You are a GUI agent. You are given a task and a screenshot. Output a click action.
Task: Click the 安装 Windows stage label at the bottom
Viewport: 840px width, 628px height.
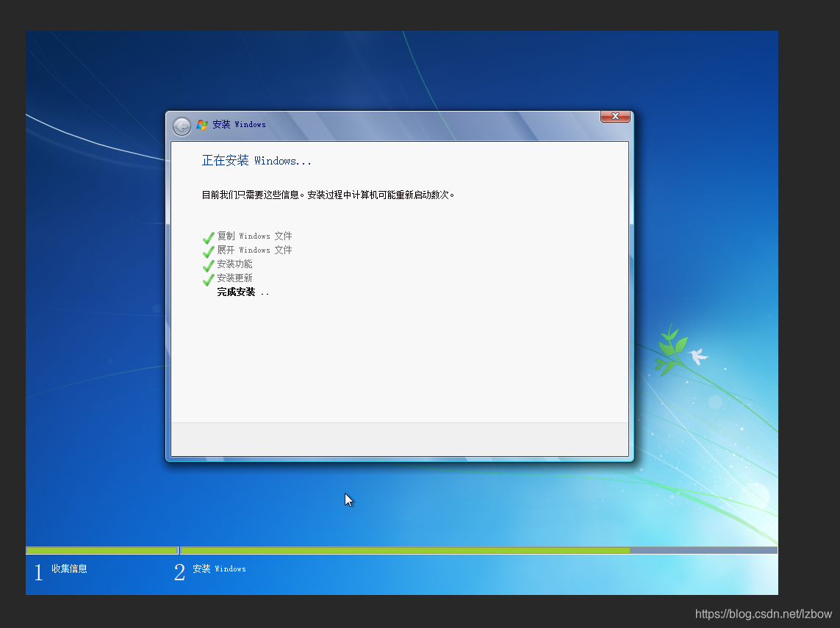pyautogui.click(x=219, y=569)
